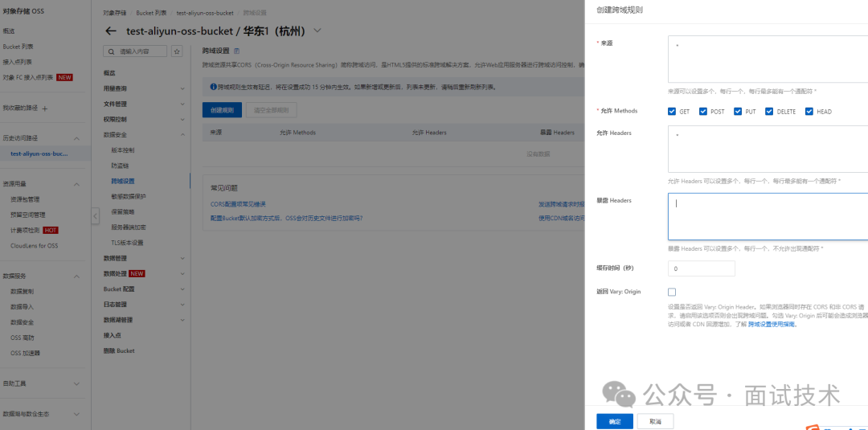
Task: Go back using the left arrow icon
Action: 111,31
